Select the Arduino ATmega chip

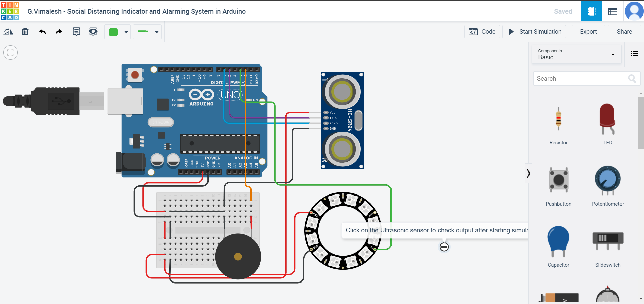pos(220,143)
